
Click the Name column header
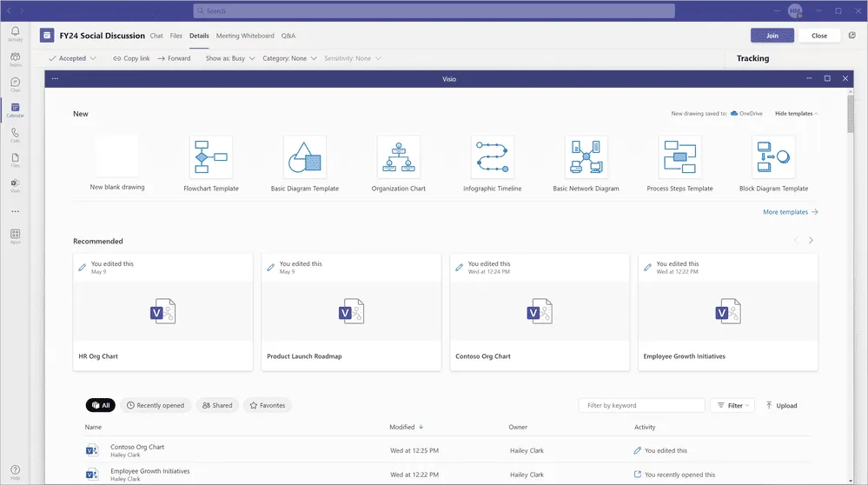click(x=93, y=427)
